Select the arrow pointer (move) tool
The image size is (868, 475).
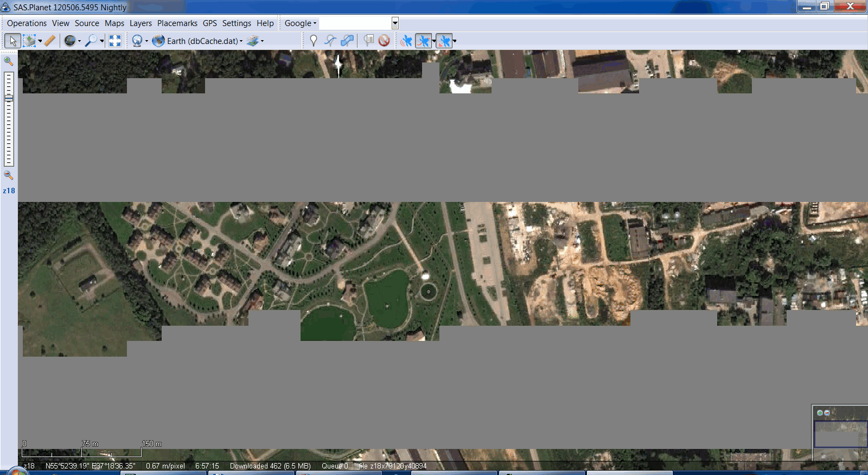click(x=12, y=41)
